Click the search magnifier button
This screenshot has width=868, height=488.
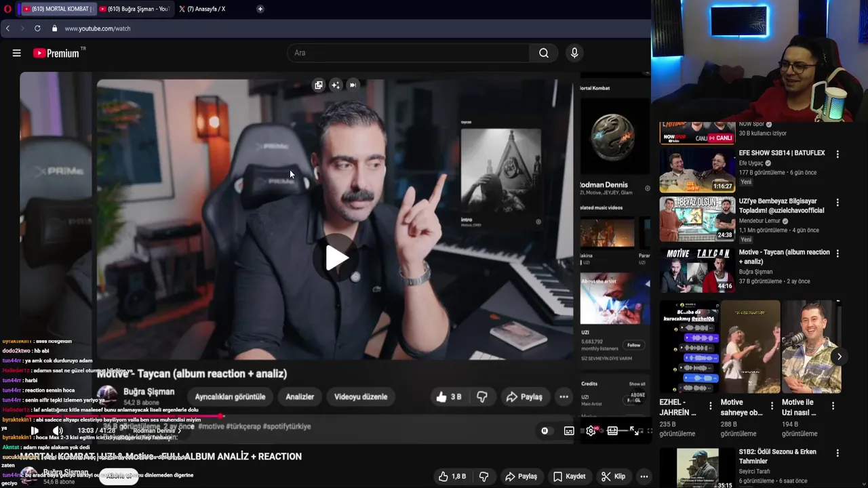544,53
